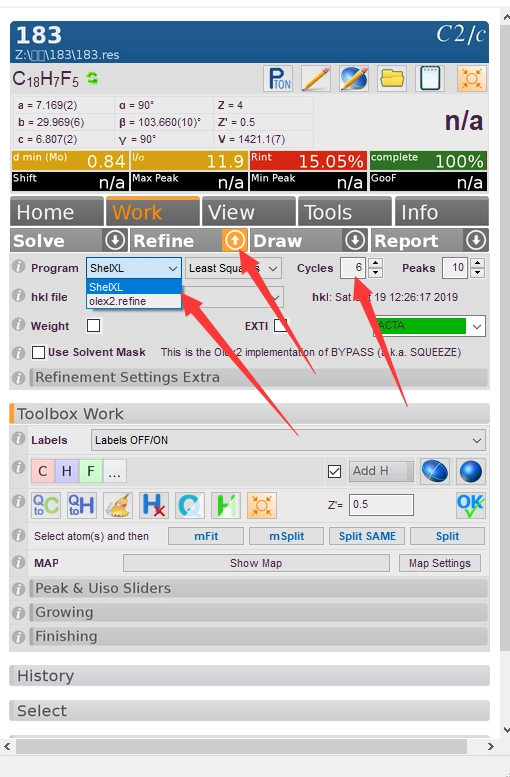510x777 pixels.
Task: Click the QC to C conversion icon
Action: pos(46,505)
